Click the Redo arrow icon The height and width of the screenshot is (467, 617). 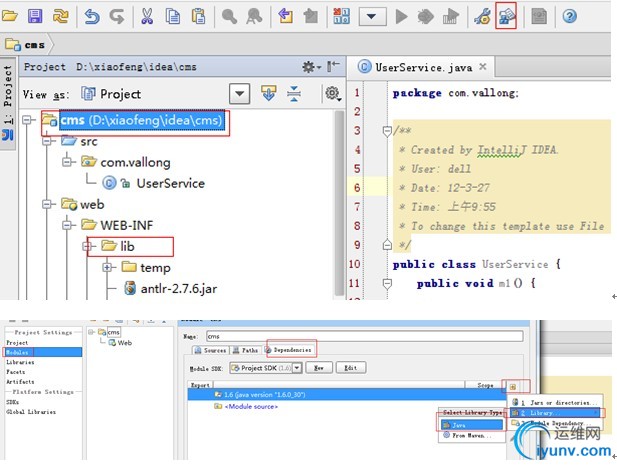click(117, 17)
